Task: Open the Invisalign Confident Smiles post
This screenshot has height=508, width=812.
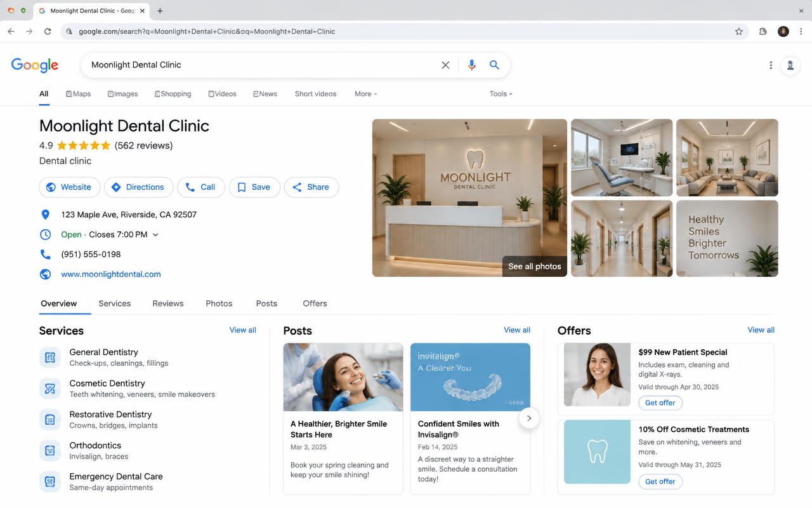Action: click(x=470, y=418)
